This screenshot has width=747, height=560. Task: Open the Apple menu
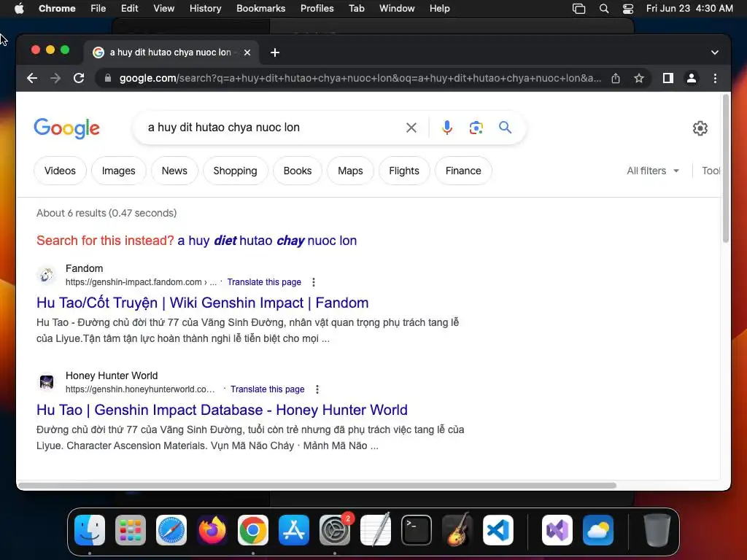pos(19,9)
